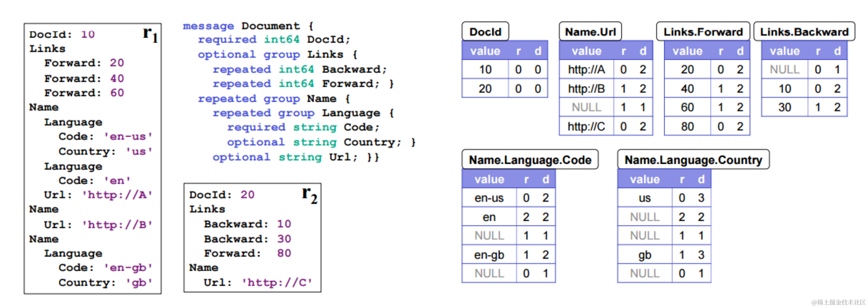Click the "Forward: 20" line in record r1
The image size is (868, 308).
pyautogui.click(x=84, y=63)
